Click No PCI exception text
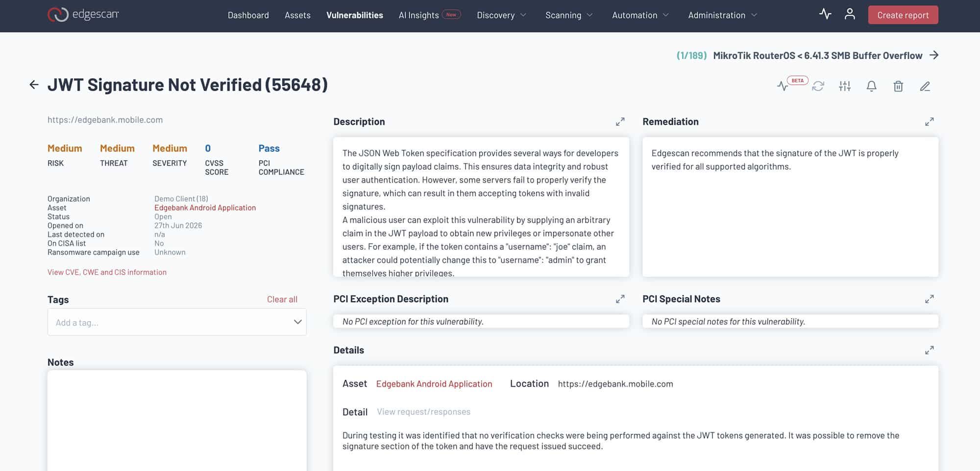 coord(413,321)
